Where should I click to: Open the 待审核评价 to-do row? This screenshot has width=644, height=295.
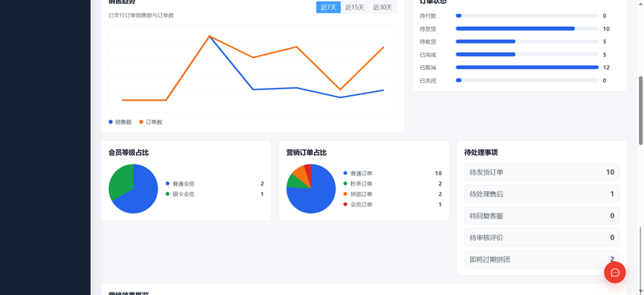tap(542, 238)
